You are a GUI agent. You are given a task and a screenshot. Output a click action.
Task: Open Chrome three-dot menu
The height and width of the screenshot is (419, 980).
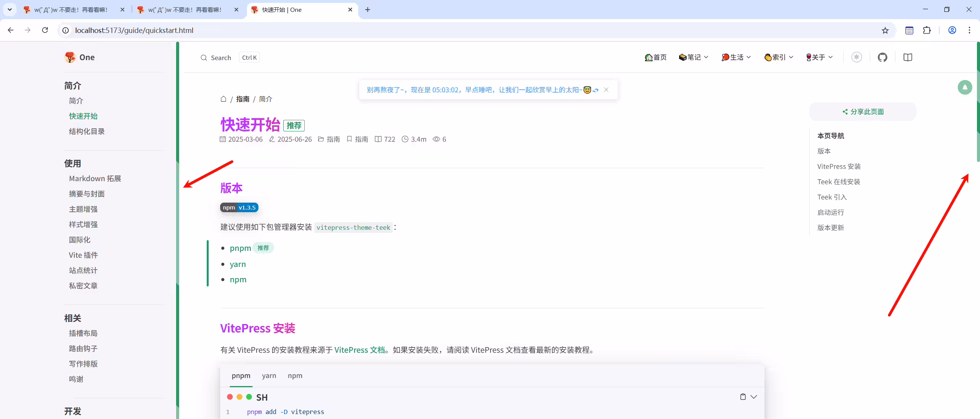[969, 30]
